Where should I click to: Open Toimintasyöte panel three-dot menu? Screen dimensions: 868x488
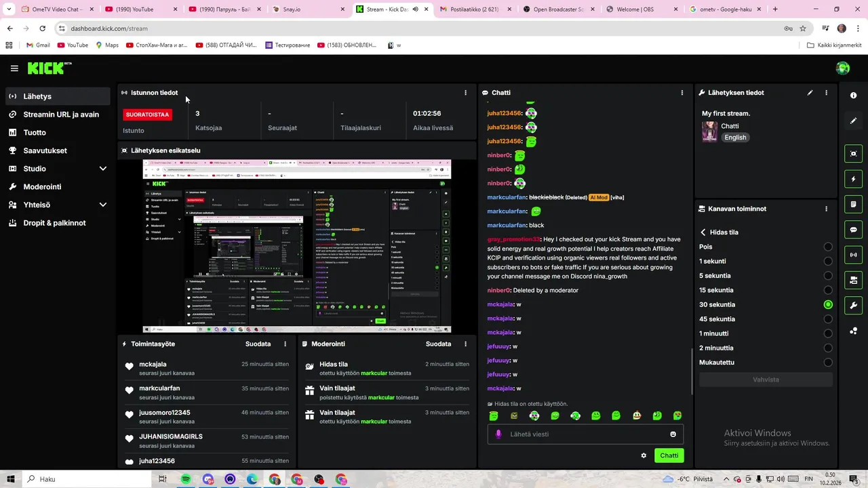tap(285, 344)
